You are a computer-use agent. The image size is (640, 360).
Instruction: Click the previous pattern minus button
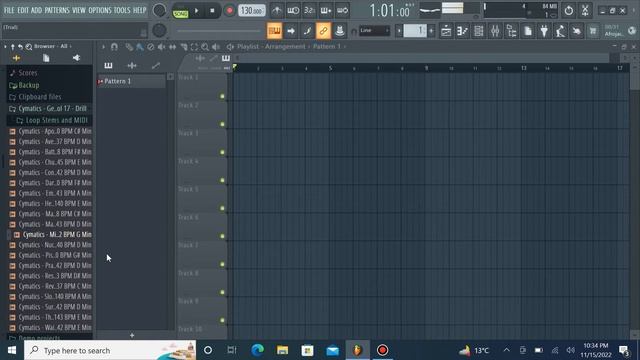click(399, 31)
